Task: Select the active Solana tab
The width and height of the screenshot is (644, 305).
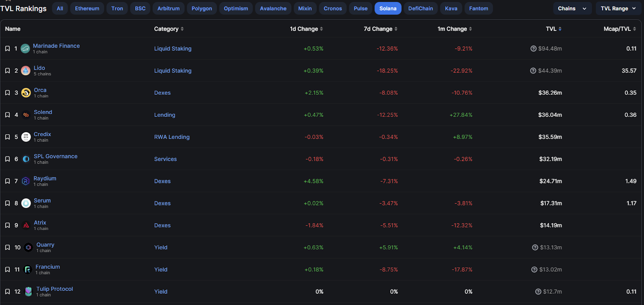Action: (388, 8)
